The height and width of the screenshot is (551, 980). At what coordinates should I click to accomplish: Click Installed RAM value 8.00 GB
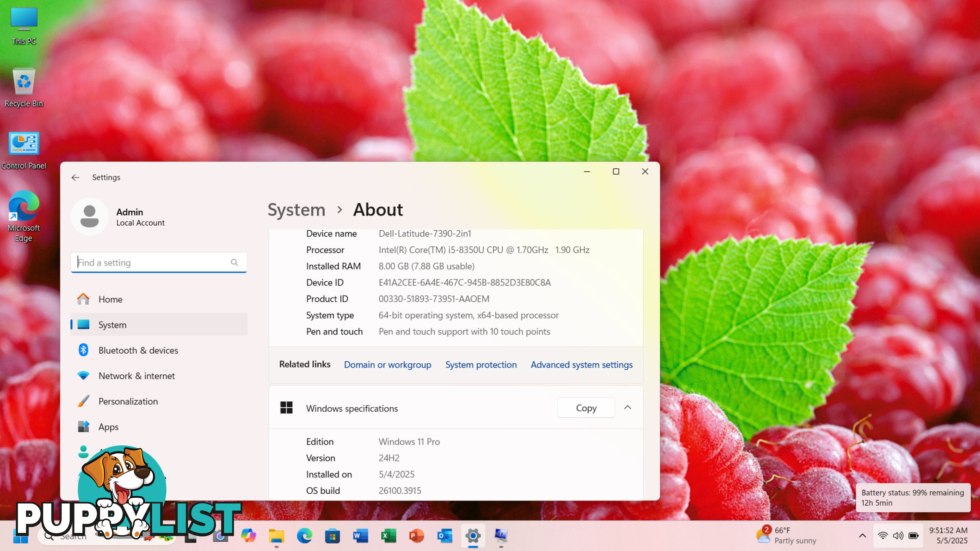(426, 266)
